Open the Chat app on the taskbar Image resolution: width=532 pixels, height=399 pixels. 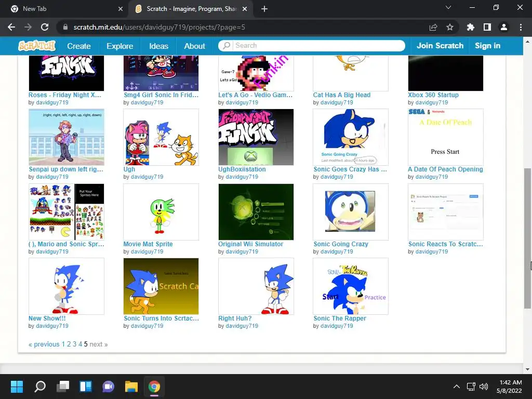pos(108,387)
